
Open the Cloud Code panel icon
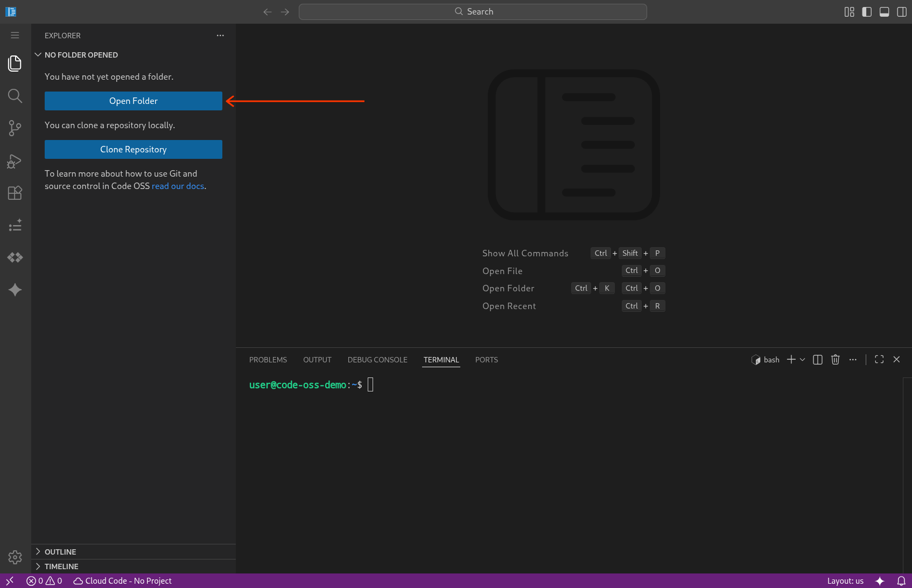tap(15, 257)
